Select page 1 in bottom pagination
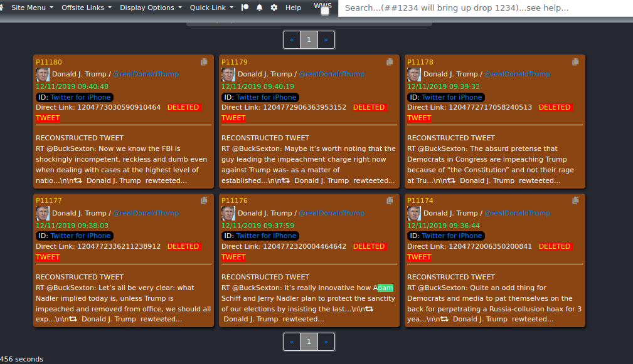This screenshot has width=633, height=364. [x=309, y=341]
